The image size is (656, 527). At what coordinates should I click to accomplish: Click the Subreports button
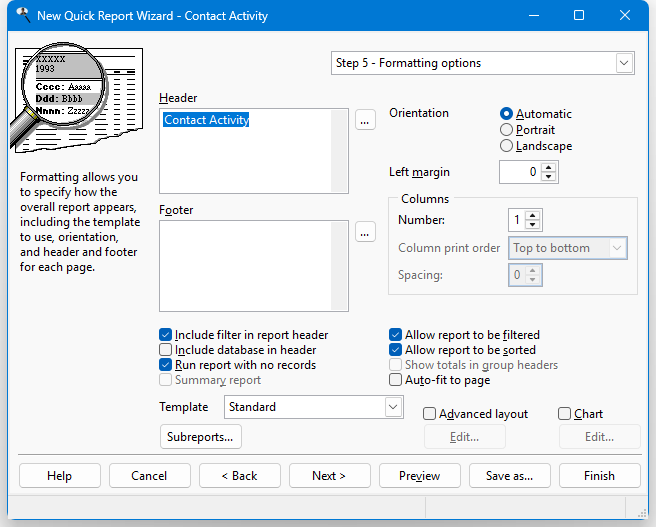point(201,437)
